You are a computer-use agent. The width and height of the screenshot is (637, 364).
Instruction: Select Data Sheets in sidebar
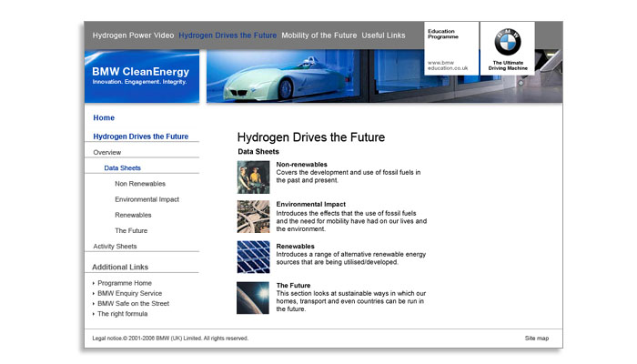click(122, 167)
